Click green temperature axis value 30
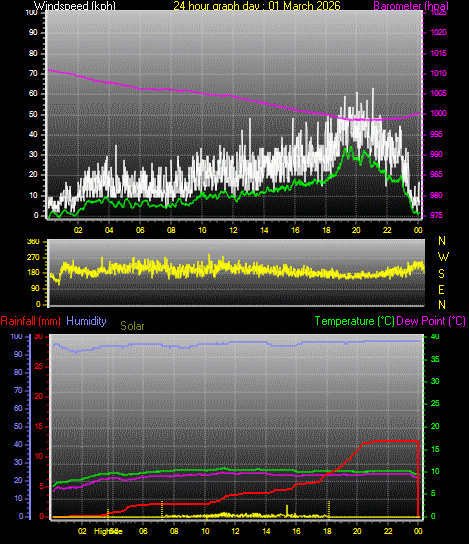The width and height of the screenshot is (469, 544). pos(435,381)
